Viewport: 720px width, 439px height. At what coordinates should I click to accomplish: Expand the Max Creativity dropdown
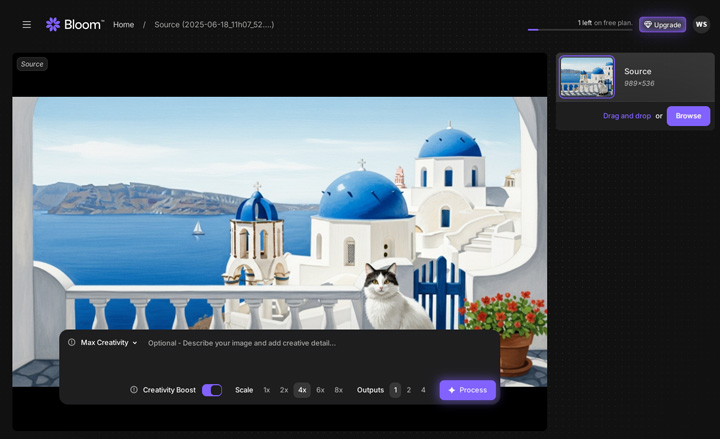(109, 343)
